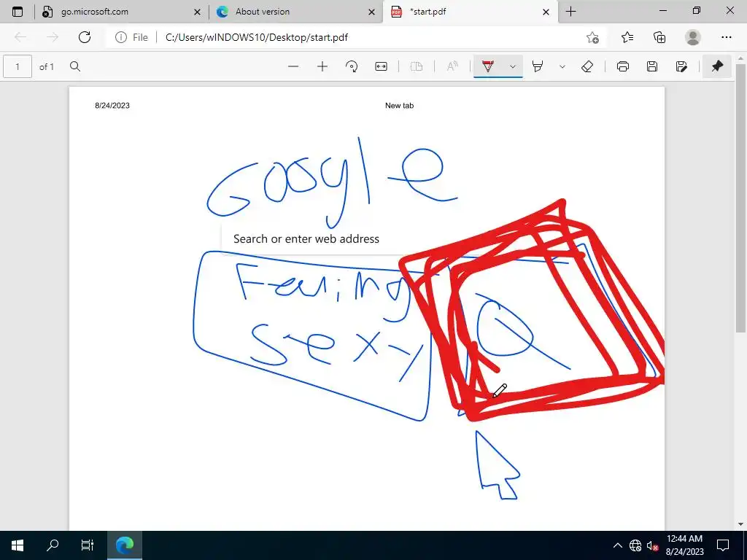Image resolution: width=747 pixels, height=560 pixels.
Task: Close the start.pdf tab
Action: (x=546, y=12)
